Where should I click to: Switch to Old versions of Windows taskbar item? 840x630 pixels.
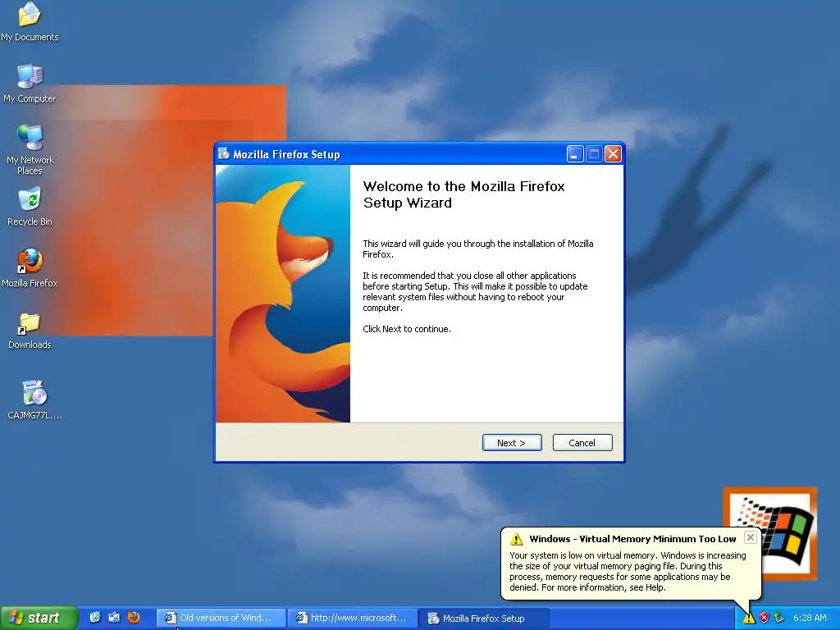pyautogui.click(x=221, y=619)
